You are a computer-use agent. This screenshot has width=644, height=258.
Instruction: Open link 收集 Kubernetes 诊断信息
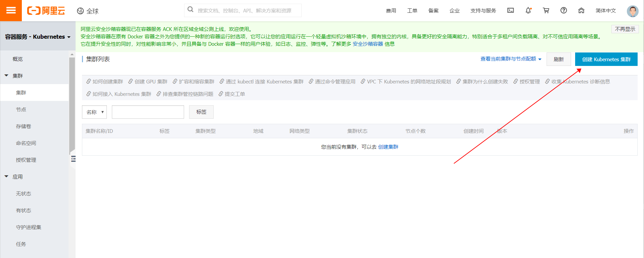pos(577,81)
